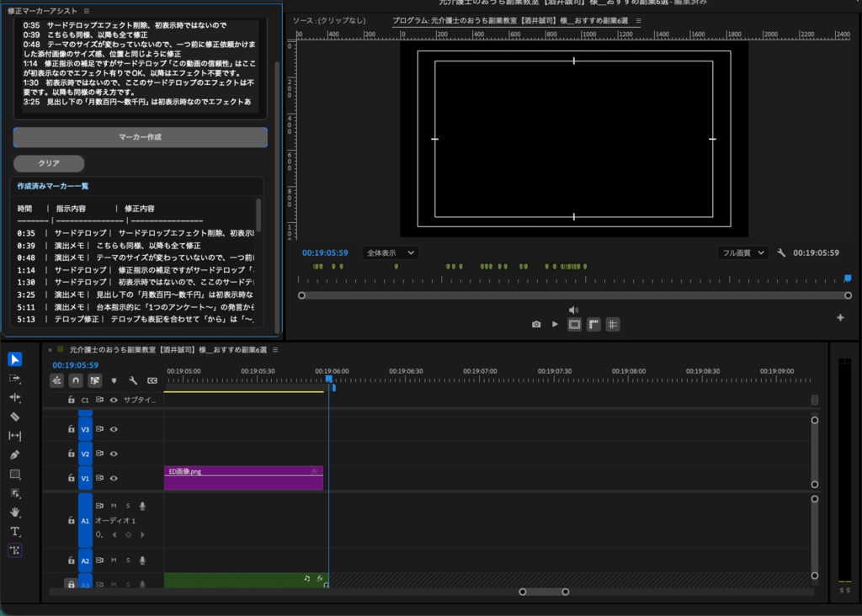
Task: Open the playback resolution フル画質 dropdown
Action: tap(742, 252)
